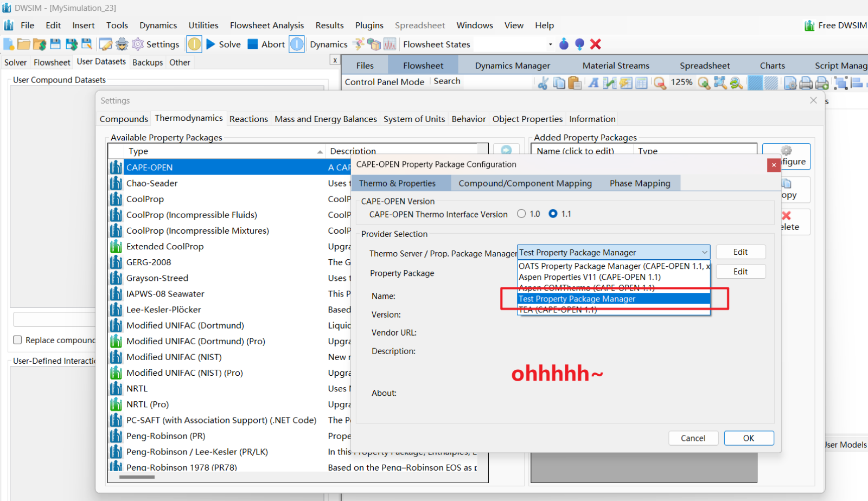Toggle the Replace compounds checkbox

coord(17,340)
